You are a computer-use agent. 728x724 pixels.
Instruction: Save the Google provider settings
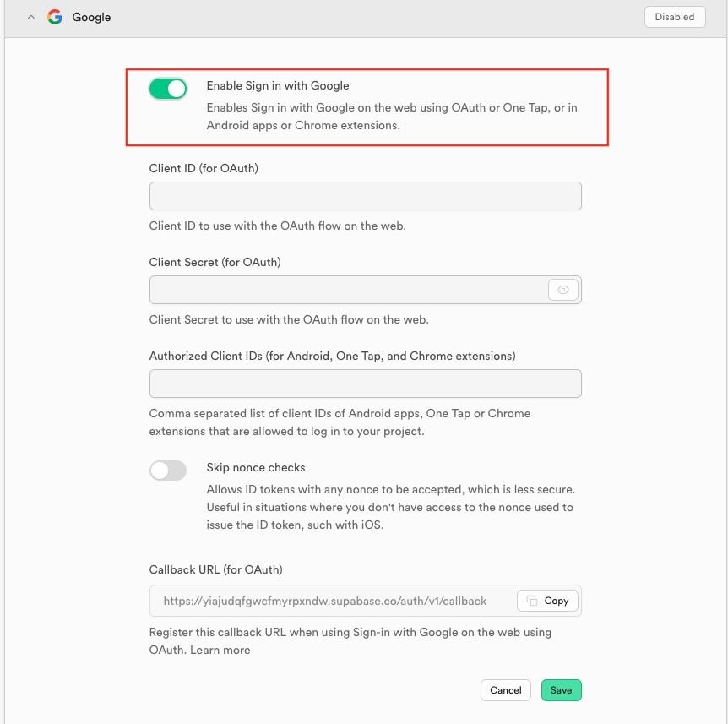pyautogui.click(x=561, y=689)
